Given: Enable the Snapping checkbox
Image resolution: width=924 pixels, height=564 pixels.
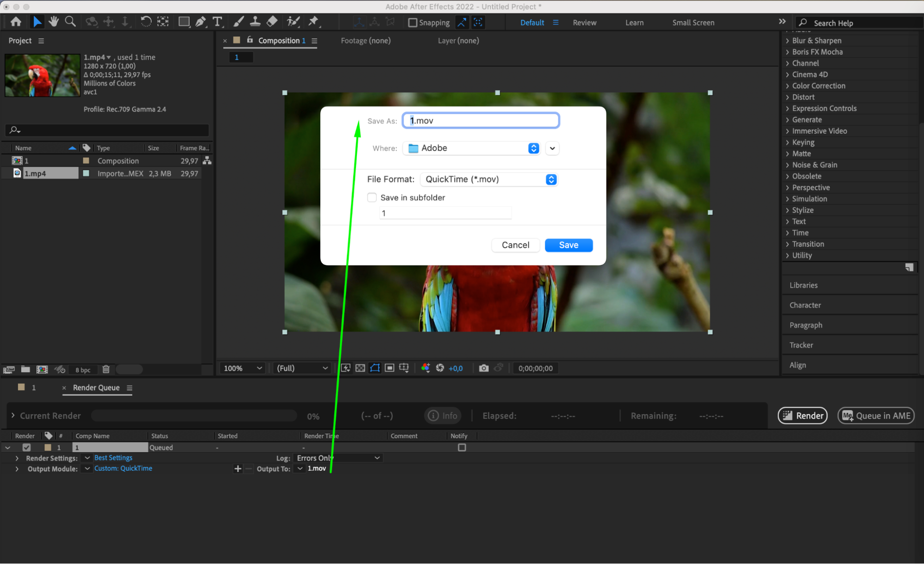Looking at the screenshot, I should 413,23.
